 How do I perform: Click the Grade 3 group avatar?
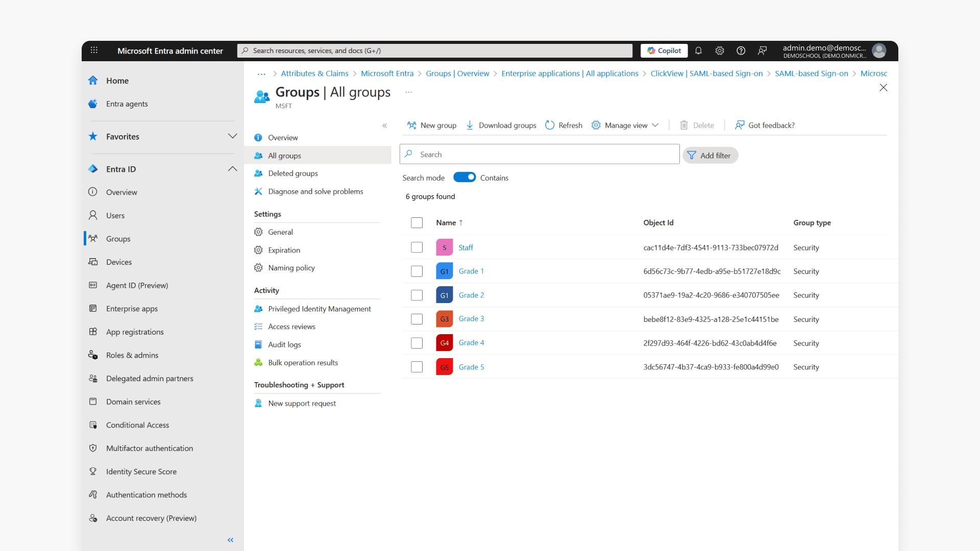point(444,319)
